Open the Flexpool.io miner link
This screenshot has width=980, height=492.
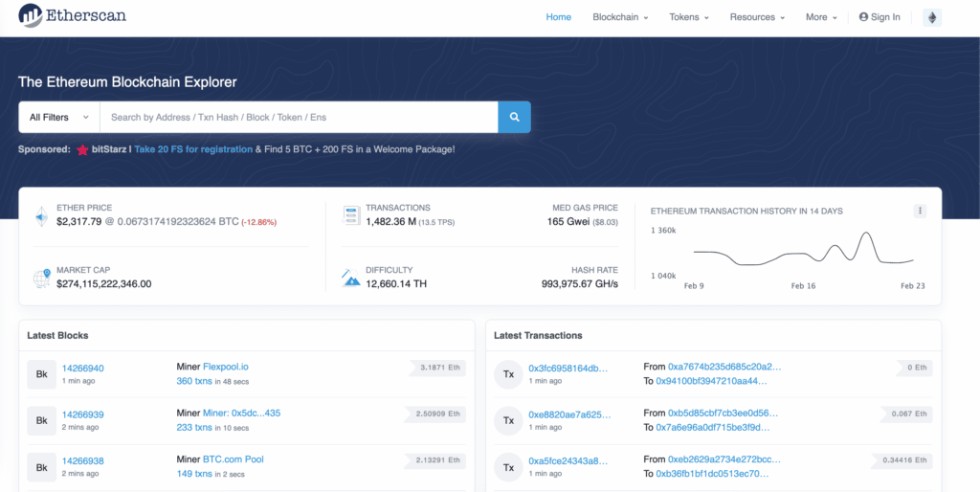pos(226,366)
